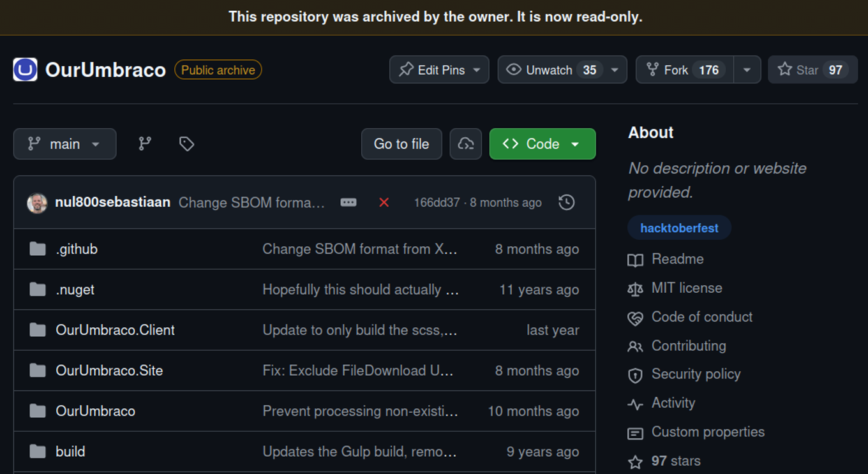Open commit 'Update to only build the scss,…'

point(360,330)
